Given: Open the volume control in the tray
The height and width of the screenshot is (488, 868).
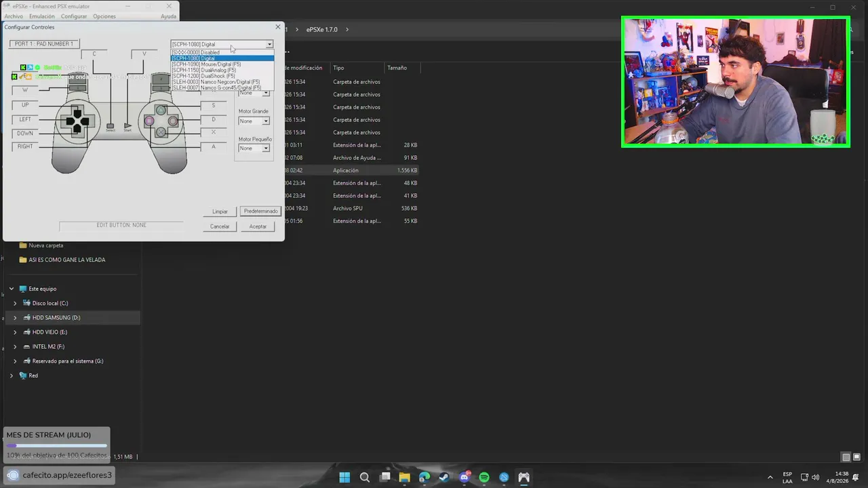Looking at the screenshot, I should (x=816, y=477).
